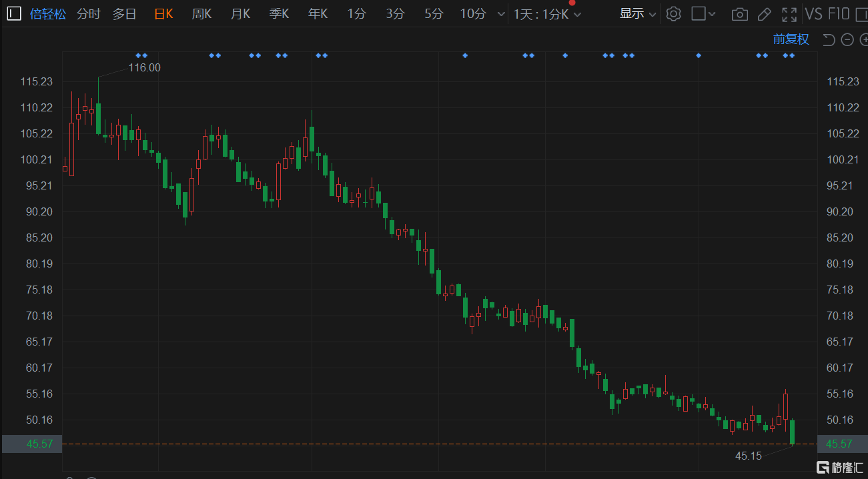The image size is (868, 479).
Task: Click the square layout icon
Action: pyautogui.click(x=697, y=13)
